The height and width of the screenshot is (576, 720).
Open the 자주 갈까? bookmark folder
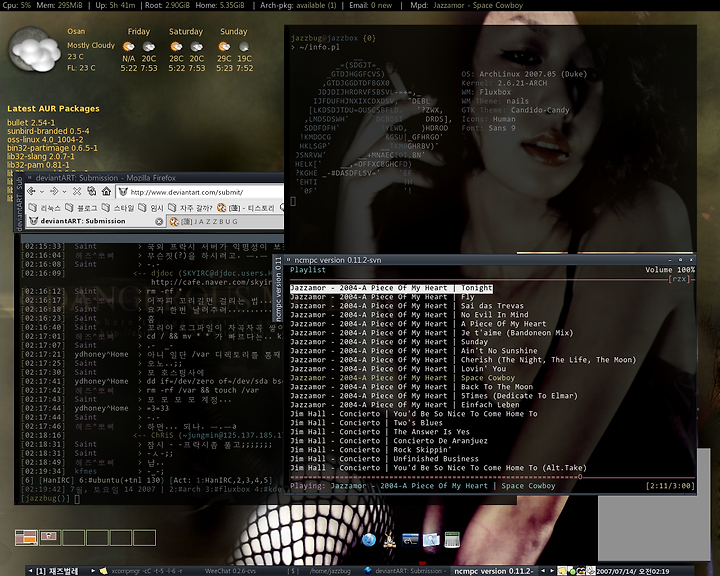click(x=191, y=208)
